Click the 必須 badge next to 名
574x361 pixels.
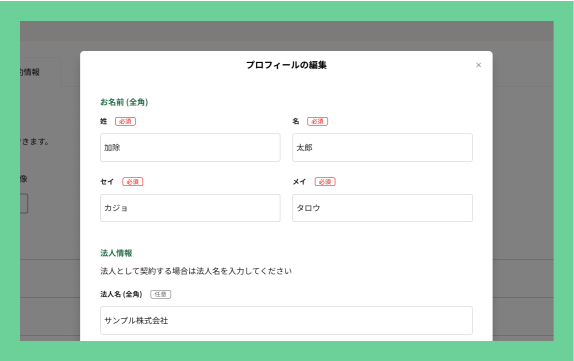[x=317, y=121]
